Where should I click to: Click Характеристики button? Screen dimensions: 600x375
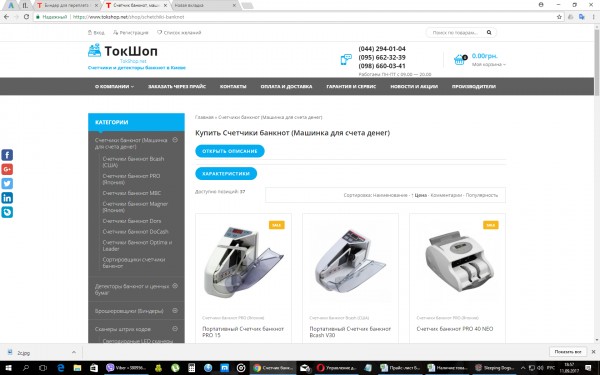pos(226,173)
